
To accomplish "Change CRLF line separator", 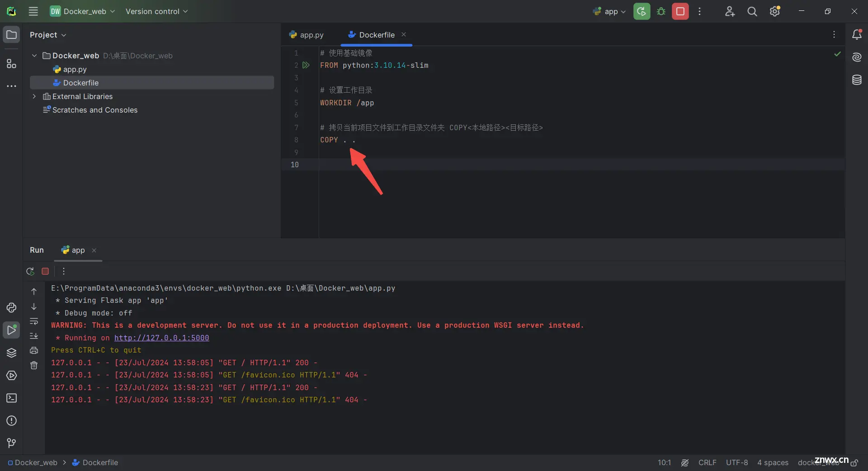I will [707, 462].
